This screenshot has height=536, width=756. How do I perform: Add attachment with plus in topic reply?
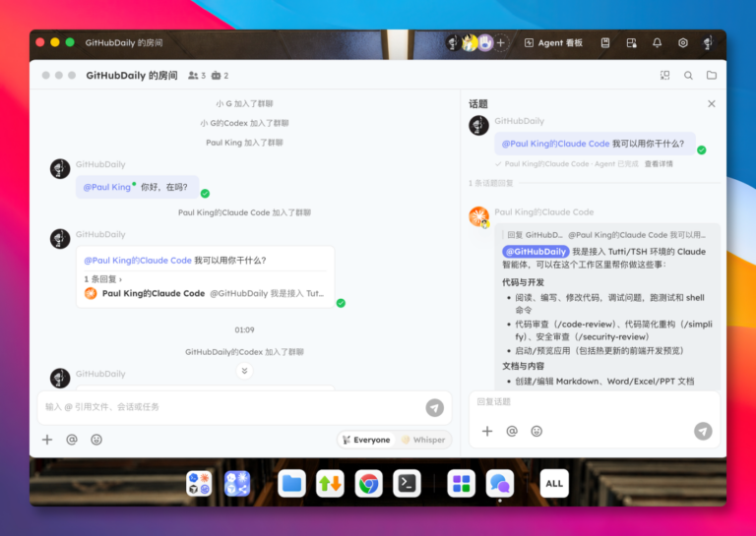pyautogui.click(x=487, y=431)
